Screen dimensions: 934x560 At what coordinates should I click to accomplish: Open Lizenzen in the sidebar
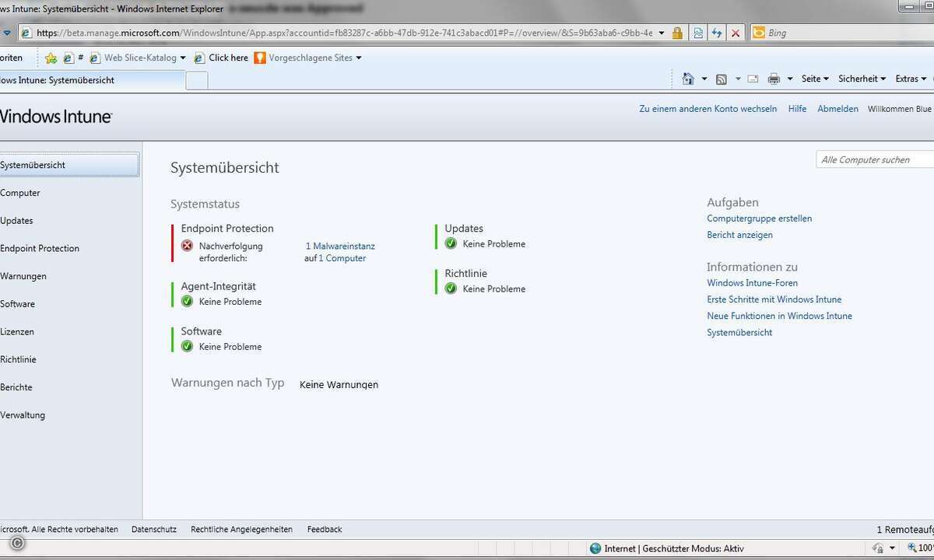(x=17, y=332)
